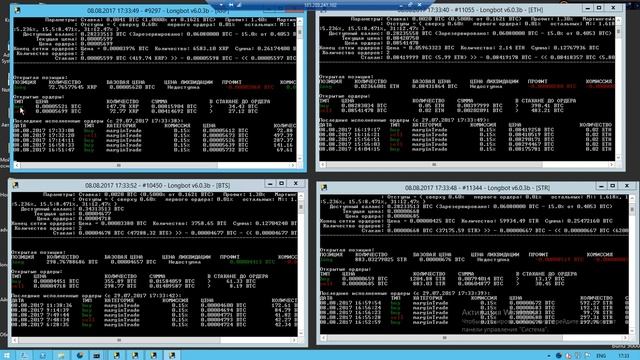This screenshot has height=360, width=640.
Task: Open Server Manager from the taskbar
Action: click(24, 356)
